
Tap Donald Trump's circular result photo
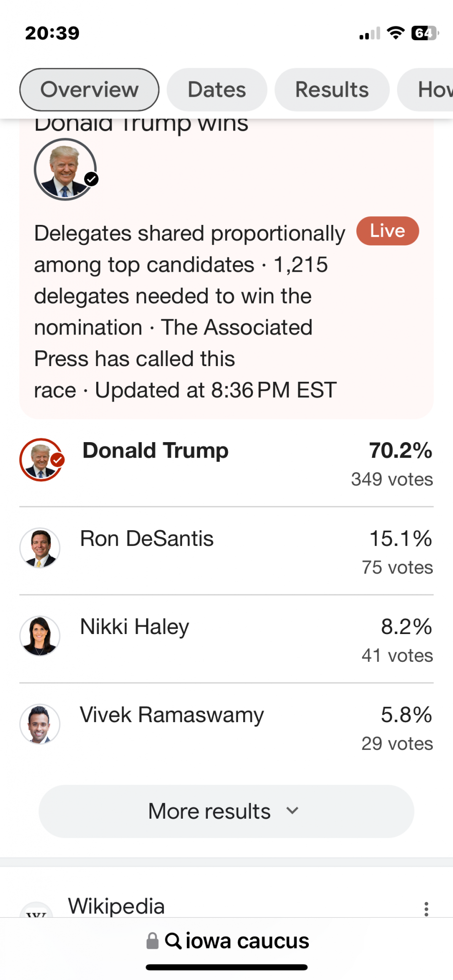42,459
